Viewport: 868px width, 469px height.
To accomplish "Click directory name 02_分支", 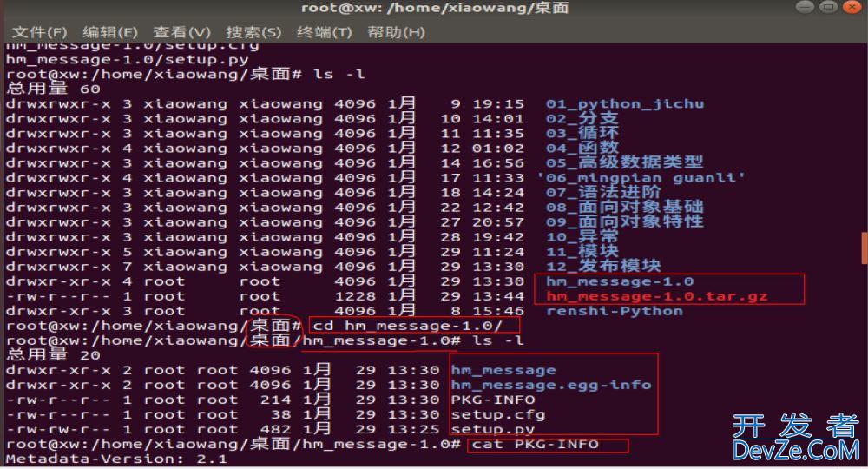I will tap(582, 118).
